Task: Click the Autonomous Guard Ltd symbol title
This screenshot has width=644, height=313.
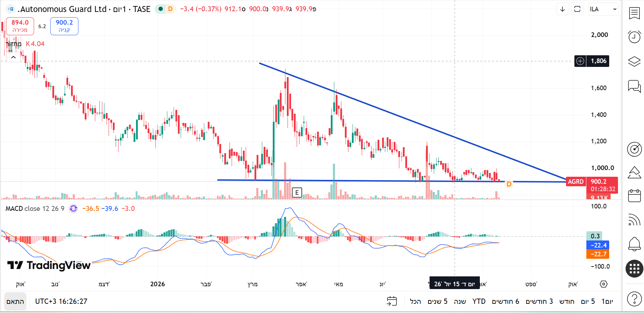Action: pyautogui.click(x=62, y=9)
